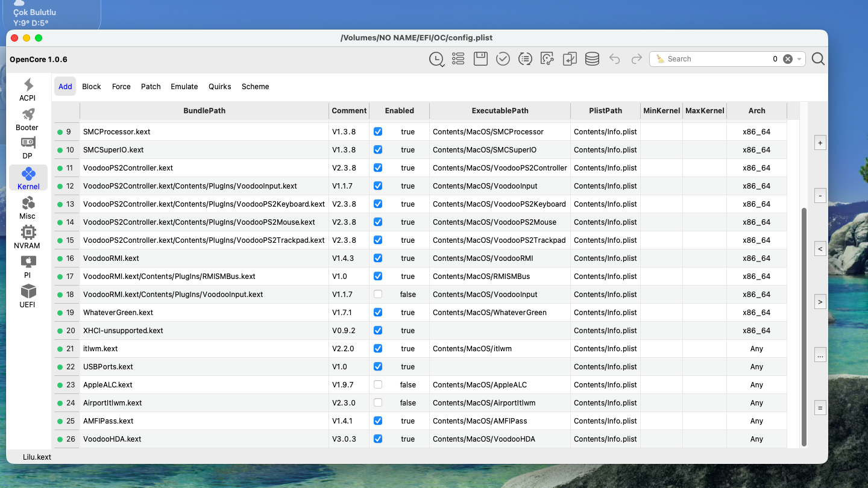The image size is (868, 488).
Task: Go to the NVRAM chip section
Action: (27, 237)
